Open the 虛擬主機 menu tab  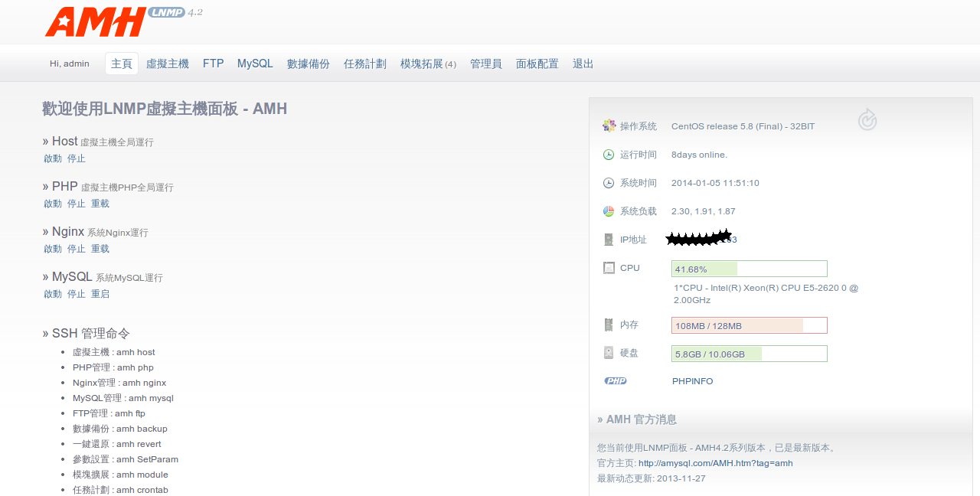(x=167, y=64)
